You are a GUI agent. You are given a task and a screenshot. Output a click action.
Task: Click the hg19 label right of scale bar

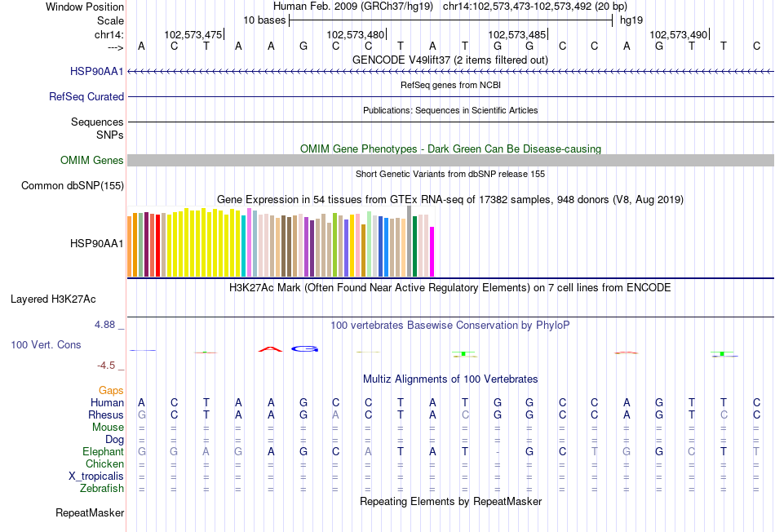click(x=631, y=20)
